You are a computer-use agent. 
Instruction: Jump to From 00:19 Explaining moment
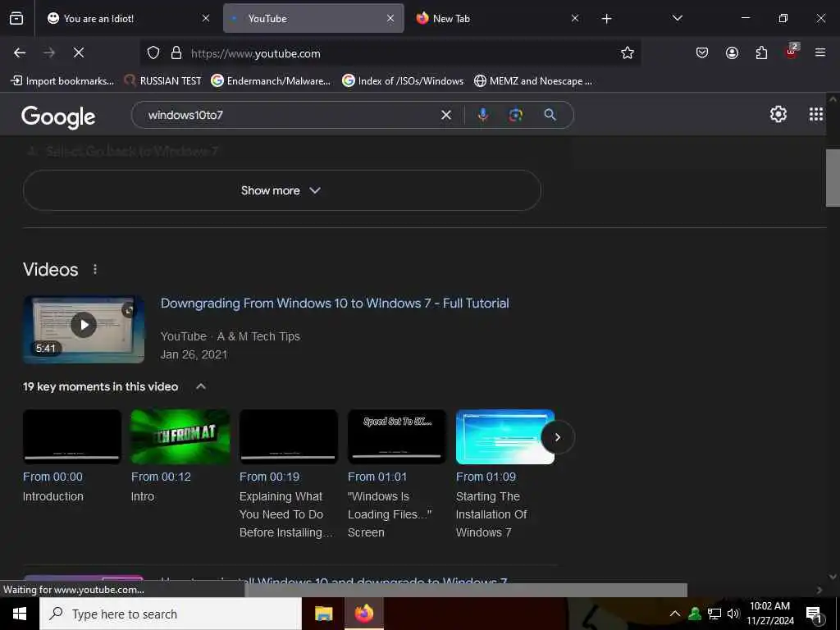(x=288, y=475)
